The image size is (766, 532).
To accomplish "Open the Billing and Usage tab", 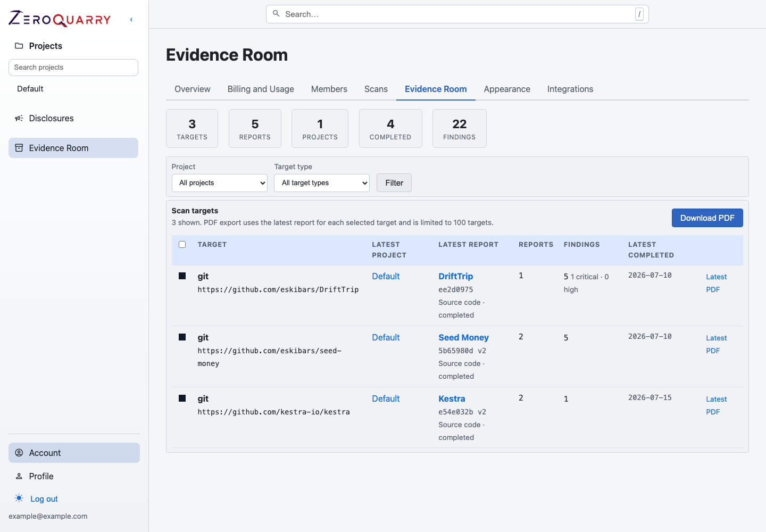I will coord(261,89).
